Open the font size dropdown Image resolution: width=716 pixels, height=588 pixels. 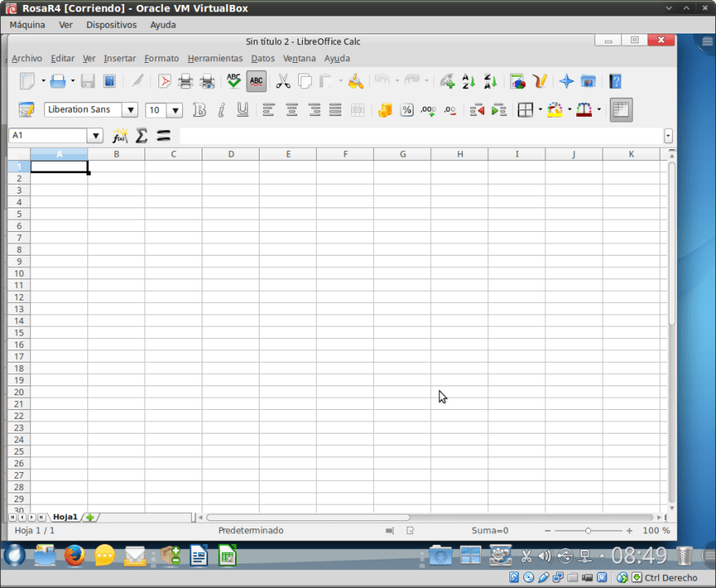click(x=174, y=109)
